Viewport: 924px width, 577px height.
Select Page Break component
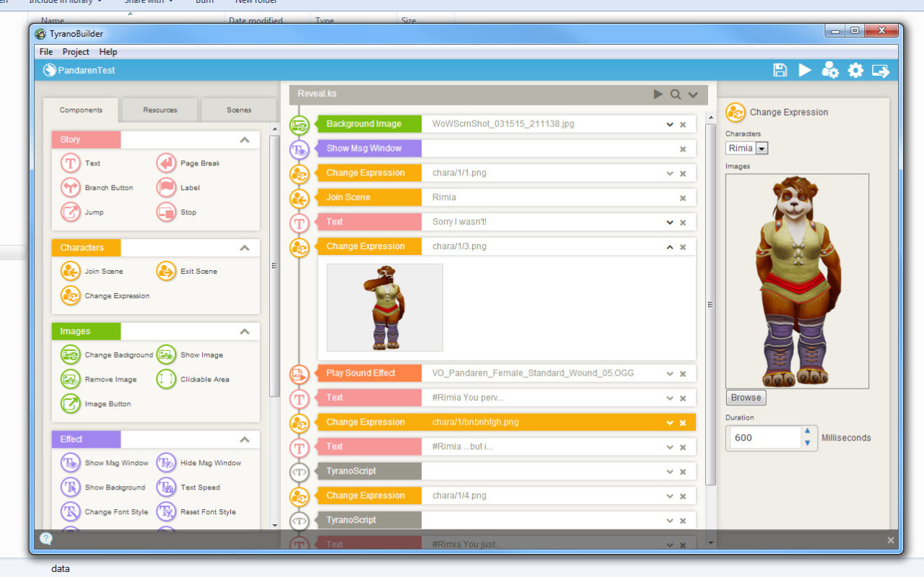(x=188, y=163)
